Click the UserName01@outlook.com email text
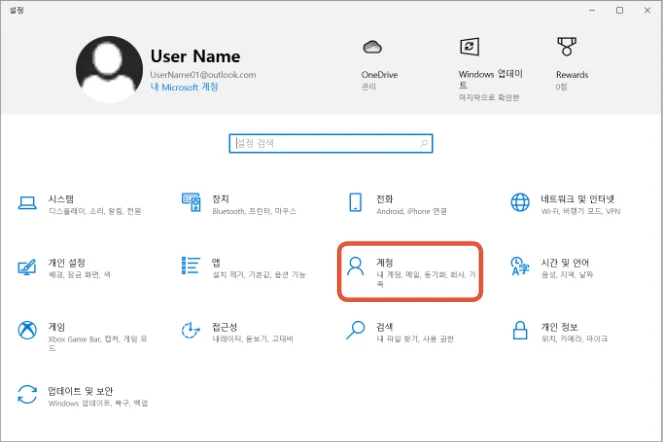663x442 pixels. tap(203, 75)
